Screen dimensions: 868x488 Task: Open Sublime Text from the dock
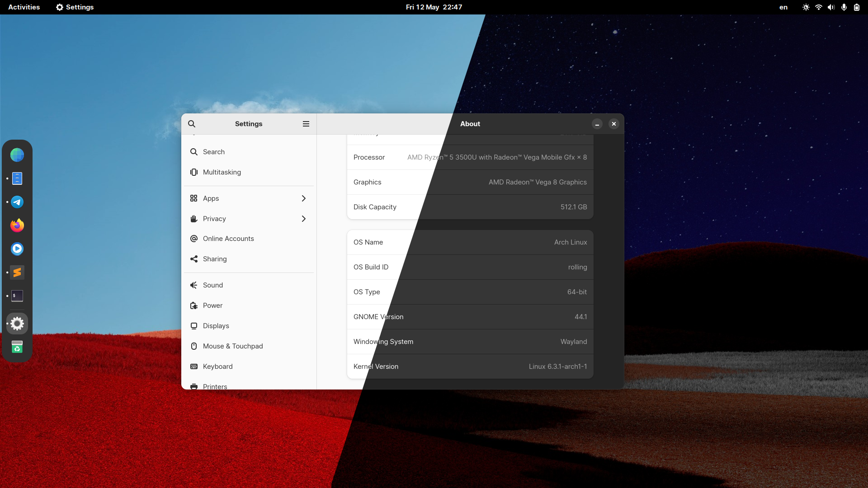[x=17, y=272]
